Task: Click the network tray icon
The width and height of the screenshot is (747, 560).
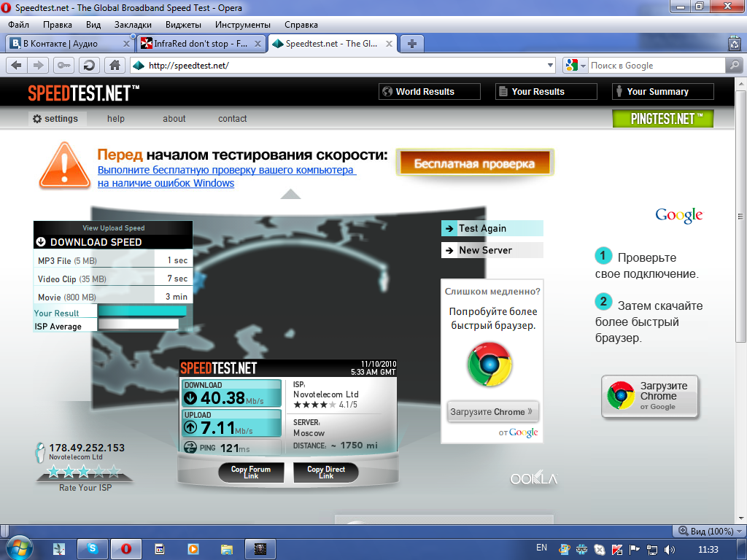Action: pyautogui.click(x=651, y=550)
